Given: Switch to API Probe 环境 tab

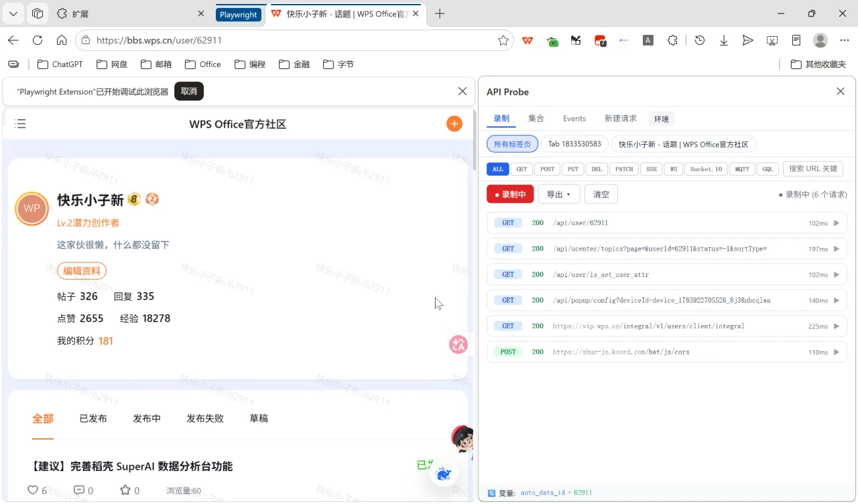Looking at the screenshot, I should [661, 119].
